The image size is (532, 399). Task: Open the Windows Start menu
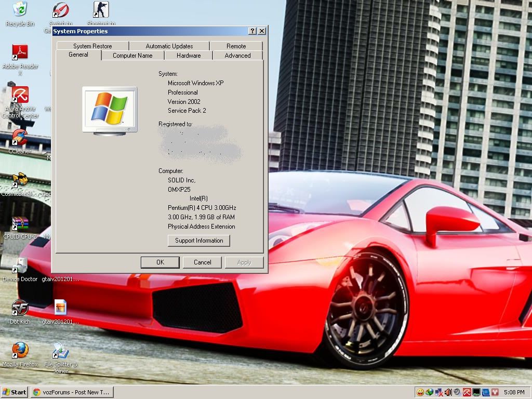pos(15,392)
